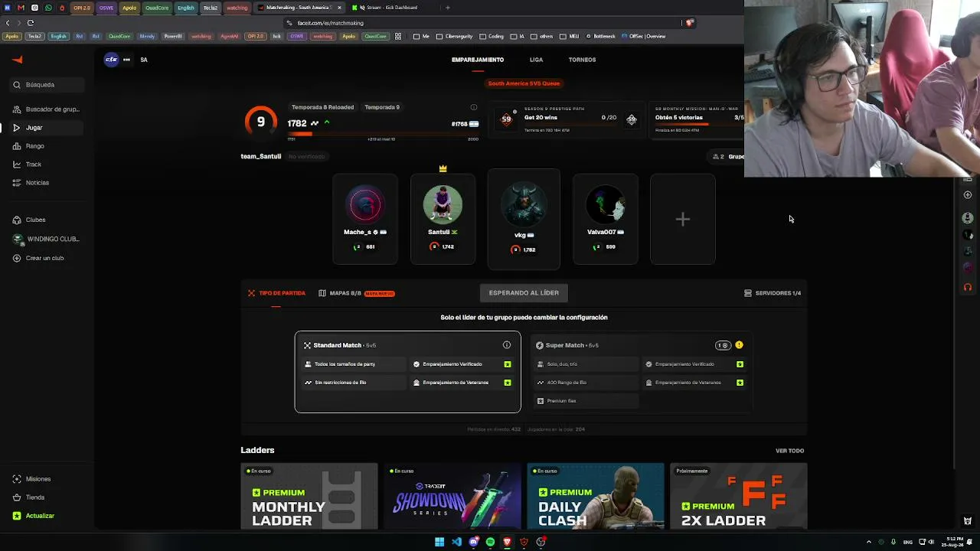980x551 pixels.
Task: Click the plus slot to invite a player
Action: click(x=683, y=220)
